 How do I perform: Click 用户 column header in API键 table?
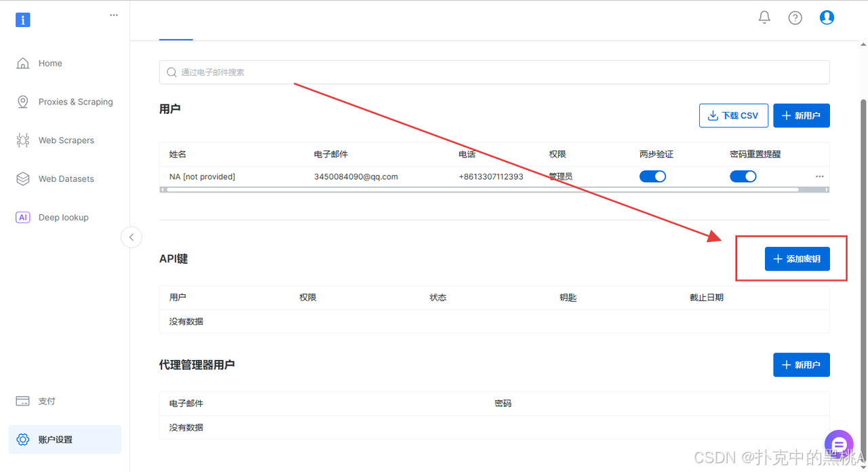click(178, 297)
